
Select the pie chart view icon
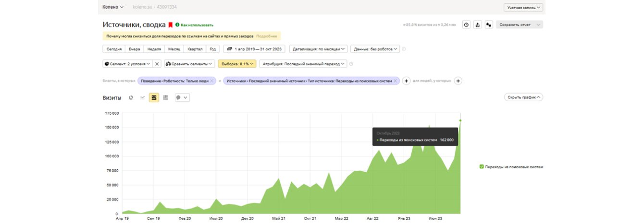[131, 97]
